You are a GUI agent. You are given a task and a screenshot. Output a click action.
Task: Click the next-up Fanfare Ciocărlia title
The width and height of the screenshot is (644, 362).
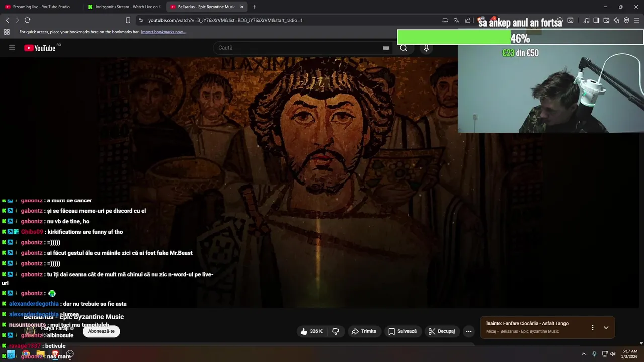536,324
